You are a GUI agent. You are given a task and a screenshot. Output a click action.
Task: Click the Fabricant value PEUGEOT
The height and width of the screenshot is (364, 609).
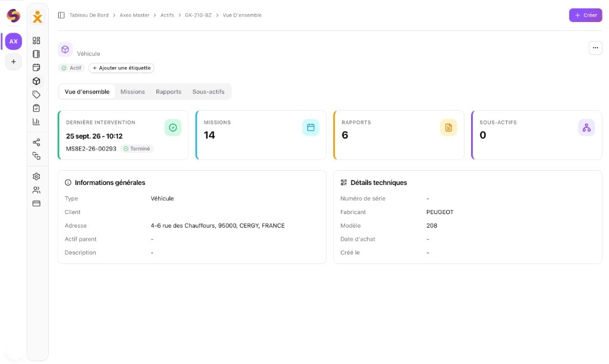[440, 212]
